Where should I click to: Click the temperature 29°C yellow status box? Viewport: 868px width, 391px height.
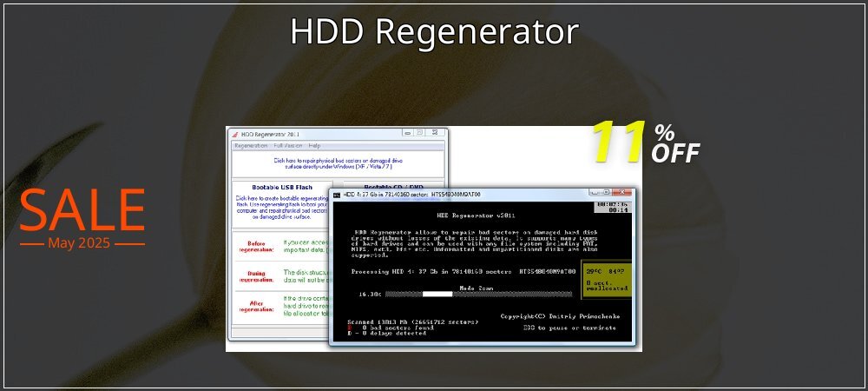pyautogui.click(x=606, y=280)
